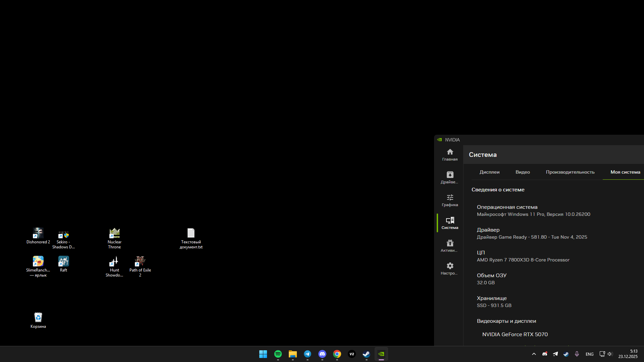The height and width of the screenshot is (362, 644).
Task: Click Spotify icon in the taskbar
Action: point(278,354)
